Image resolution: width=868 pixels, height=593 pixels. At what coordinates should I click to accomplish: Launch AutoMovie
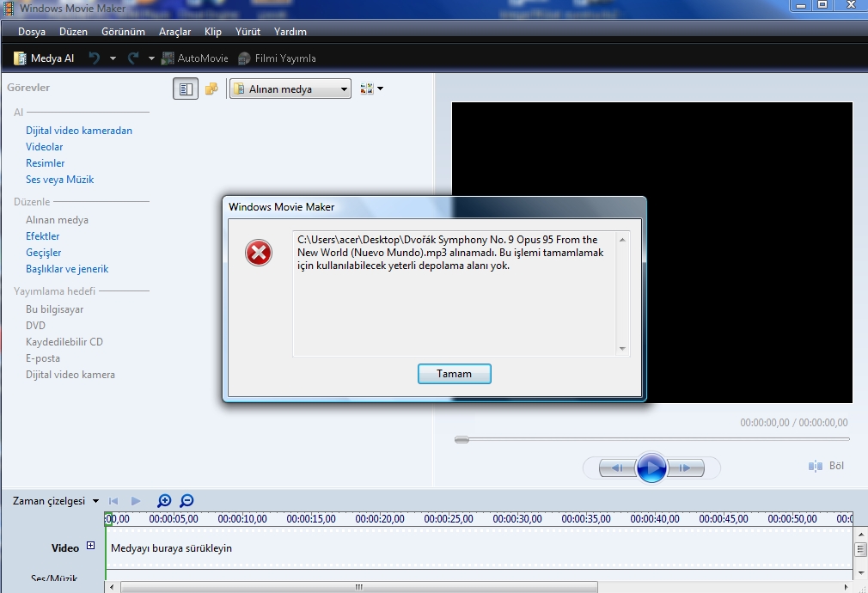point(195,58)
